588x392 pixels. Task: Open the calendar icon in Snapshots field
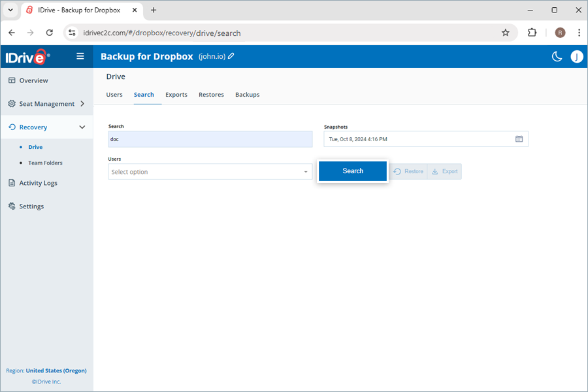tap(519, 139)
